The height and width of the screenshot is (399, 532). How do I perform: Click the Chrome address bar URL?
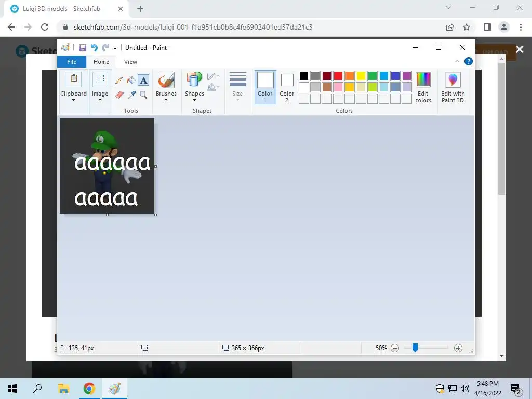coord(193,27)
